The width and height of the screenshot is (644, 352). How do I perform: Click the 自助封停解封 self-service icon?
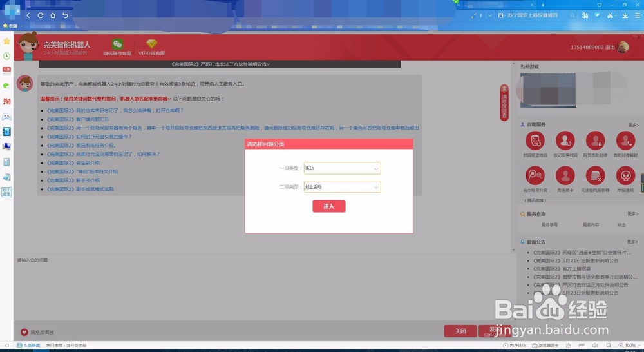pyautogui.click(x=625, y=141)
